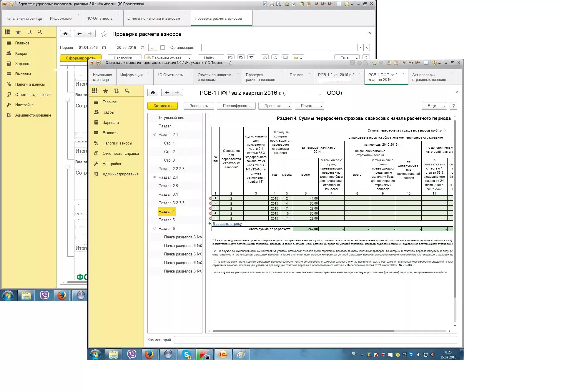The image size is (562, 392).
Task: Open the calculator icon in the front title bar
Action: (389, 63)
